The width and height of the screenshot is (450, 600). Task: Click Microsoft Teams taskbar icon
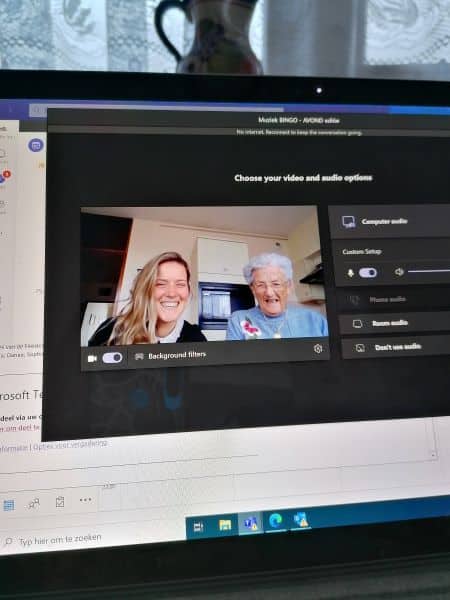point(251,523)
